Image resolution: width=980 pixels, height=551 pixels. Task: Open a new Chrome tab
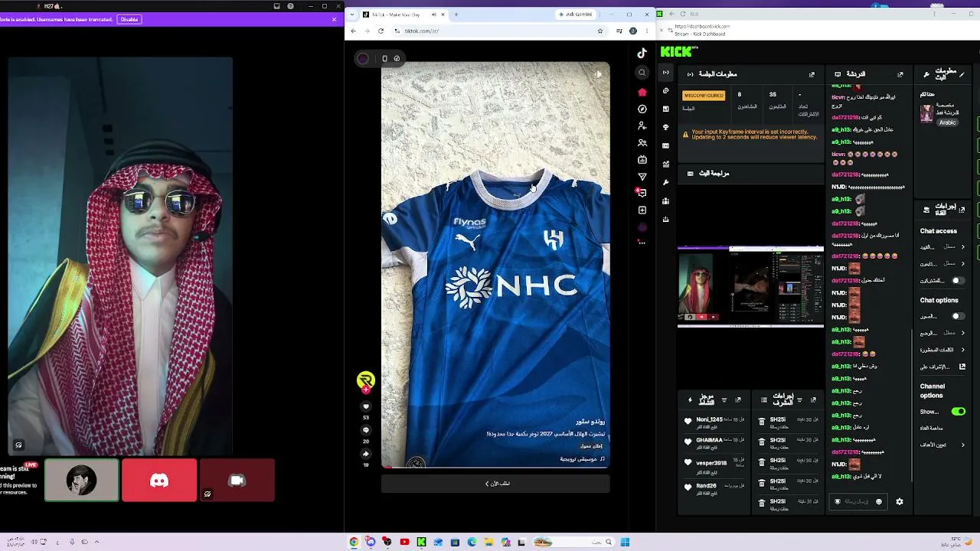click(x=456, y=15)
